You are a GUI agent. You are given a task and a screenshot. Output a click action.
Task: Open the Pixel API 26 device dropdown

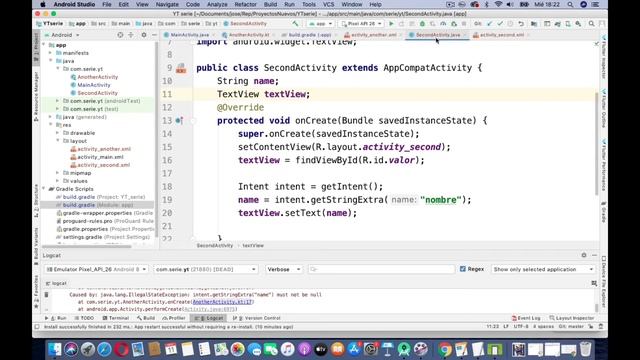coord(362,24)
